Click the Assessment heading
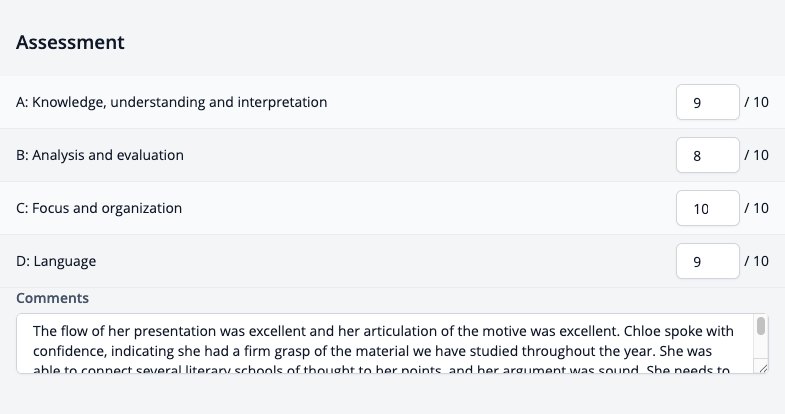 tap(70, 43)
